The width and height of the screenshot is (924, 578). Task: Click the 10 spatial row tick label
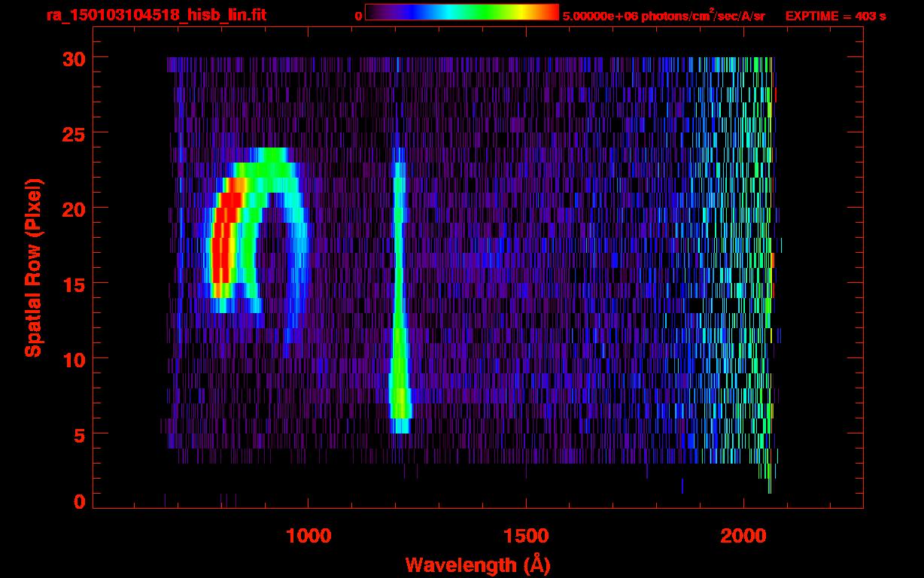pos(74,359)
